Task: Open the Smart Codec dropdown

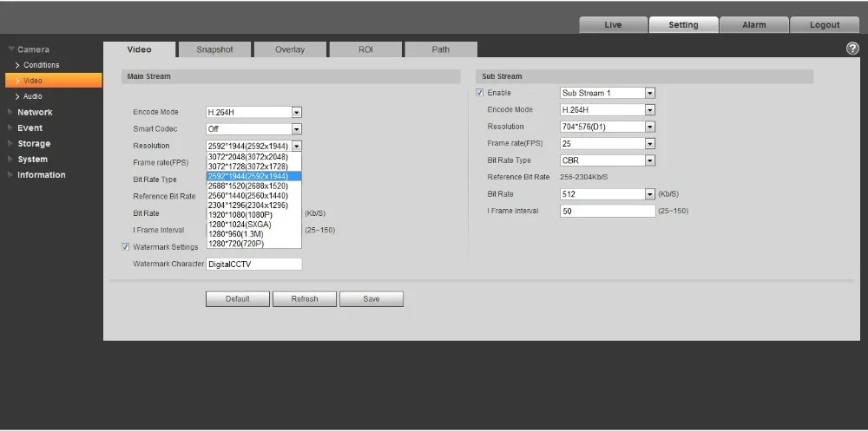Action: coord(254,129)
